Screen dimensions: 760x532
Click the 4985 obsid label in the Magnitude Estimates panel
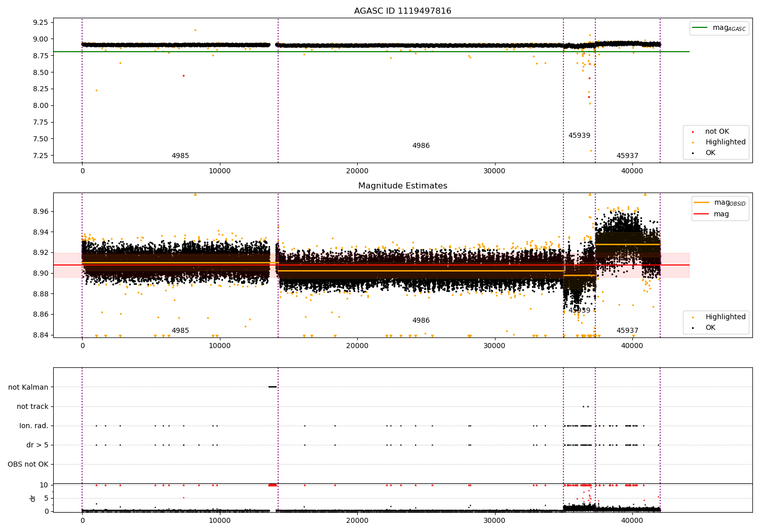(x=180, y=331)
